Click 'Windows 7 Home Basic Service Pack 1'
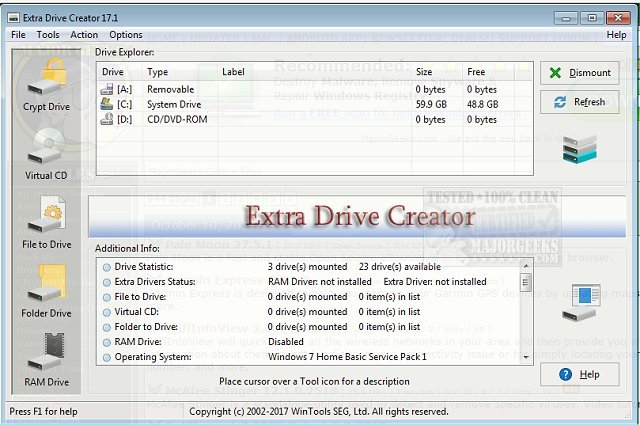The width and height of the screenshot is (640, 425). click(x=347, y=357)
